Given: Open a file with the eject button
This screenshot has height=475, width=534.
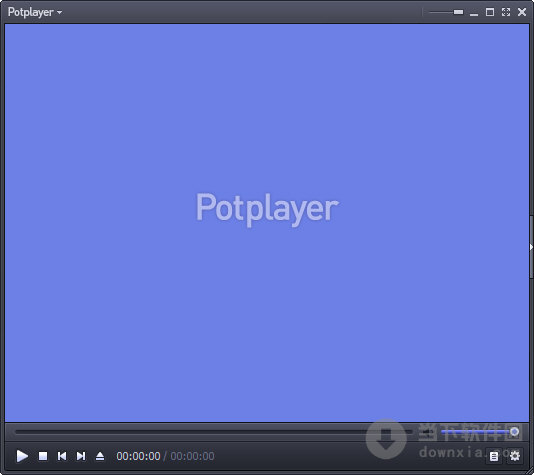Looking at the screenshot, I should coord(100,456).
